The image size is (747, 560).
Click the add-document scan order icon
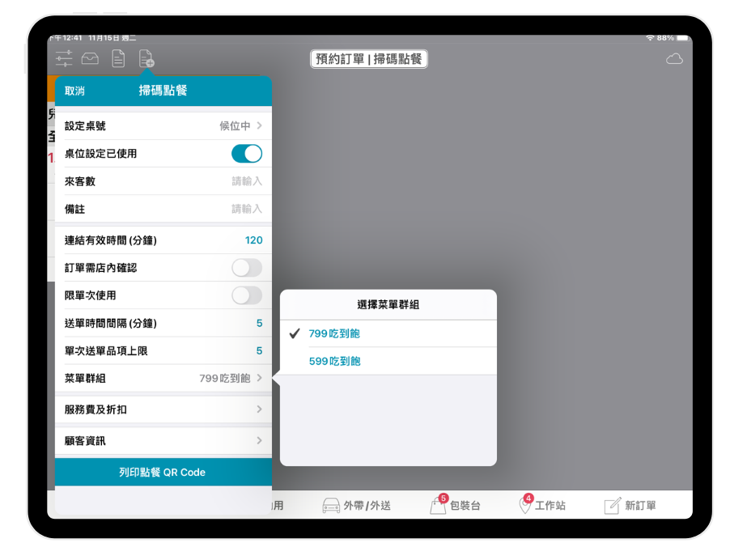[146, 59]
